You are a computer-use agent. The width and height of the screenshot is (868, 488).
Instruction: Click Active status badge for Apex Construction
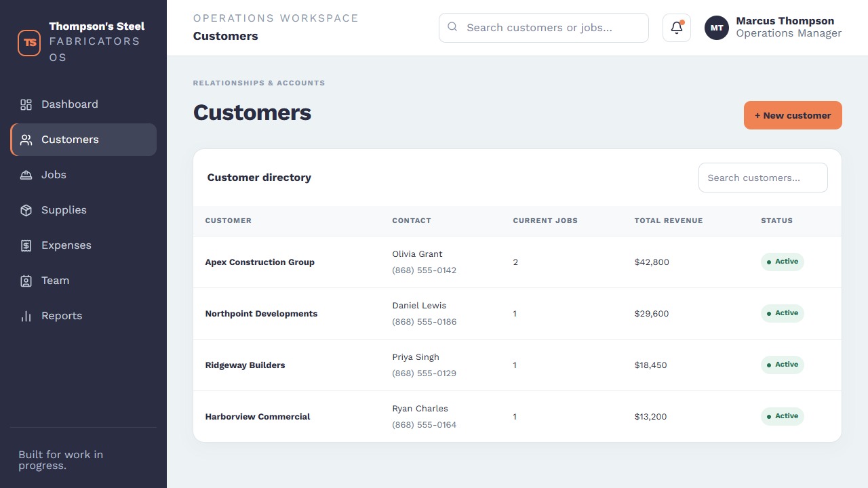pyautogui.click(x=782, y=262)
